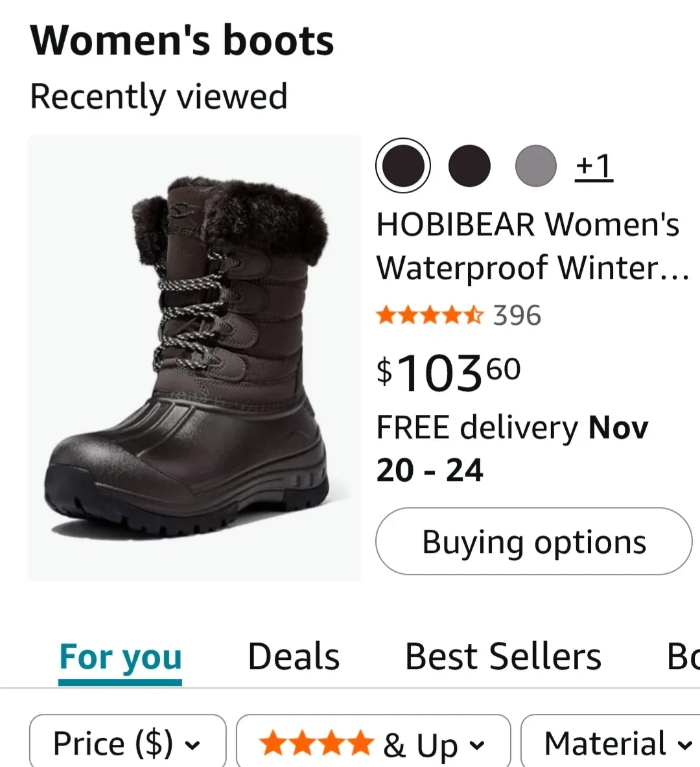This screenshot has width=700, height=767.
Task: Show the +1 additional color option
Action: click(x=594, y=166)
